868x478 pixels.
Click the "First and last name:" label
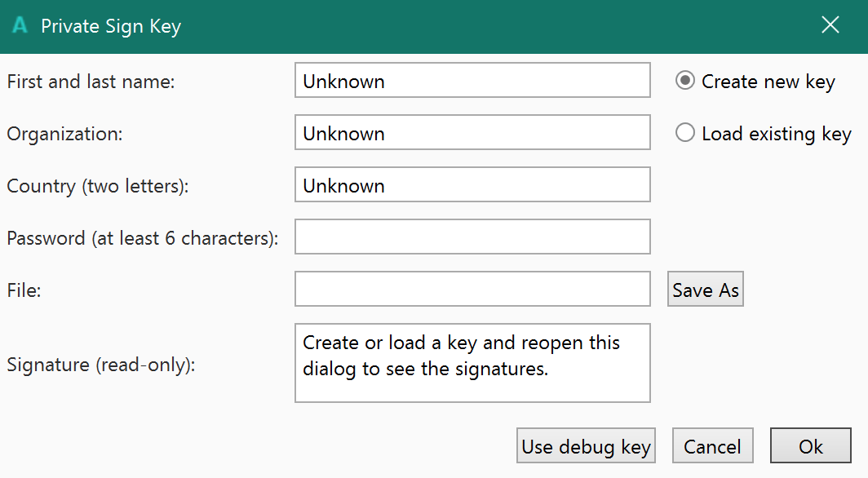pos(91,82)
